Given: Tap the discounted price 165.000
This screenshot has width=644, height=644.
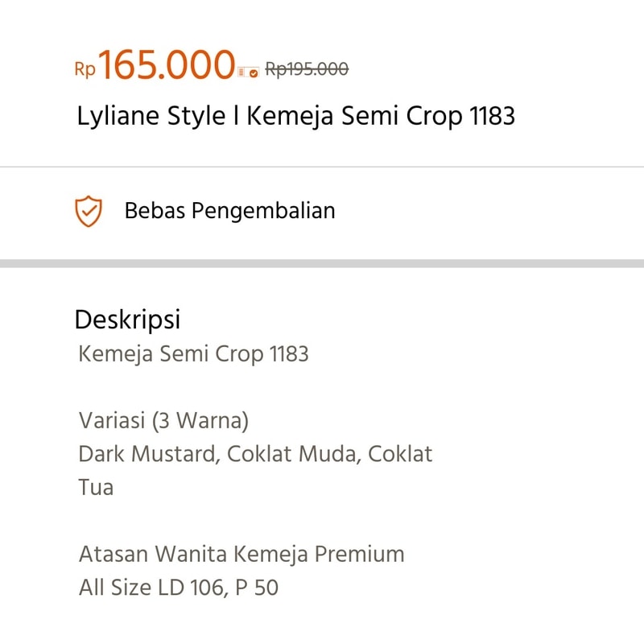Looking at the screenshot, I should 167,64.
